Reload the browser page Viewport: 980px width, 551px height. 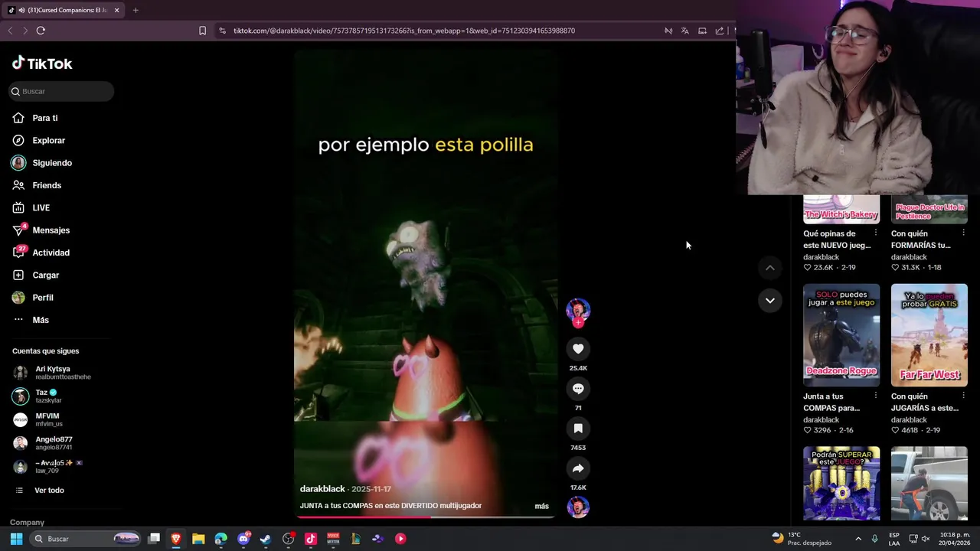(41, 31)
